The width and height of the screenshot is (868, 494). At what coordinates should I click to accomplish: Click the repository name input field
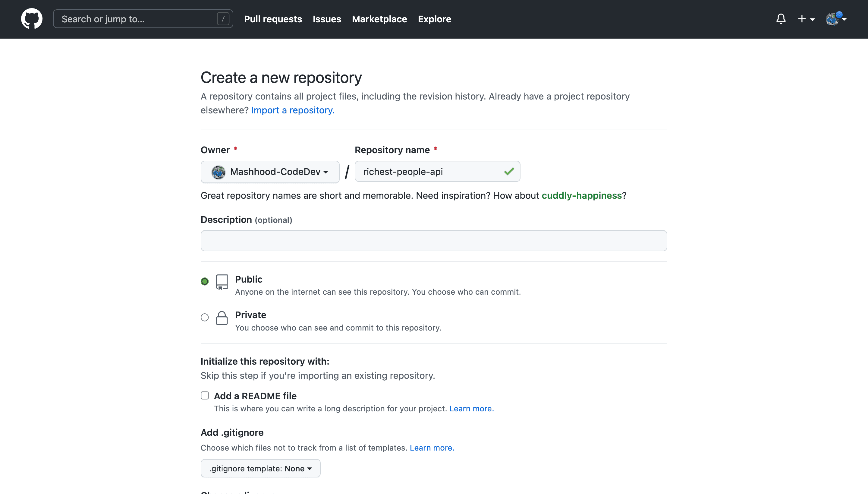point(438,172)
